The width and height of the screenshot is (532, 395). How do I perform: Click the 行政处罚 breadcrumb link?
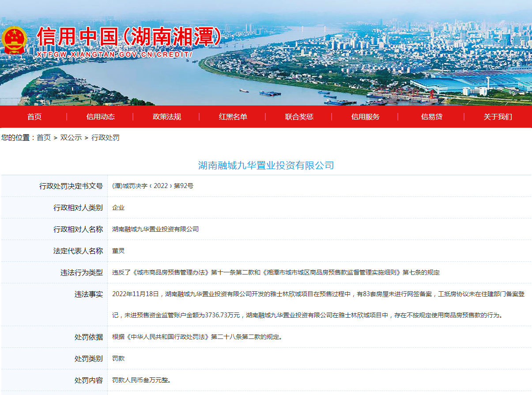tap(105, 137)
